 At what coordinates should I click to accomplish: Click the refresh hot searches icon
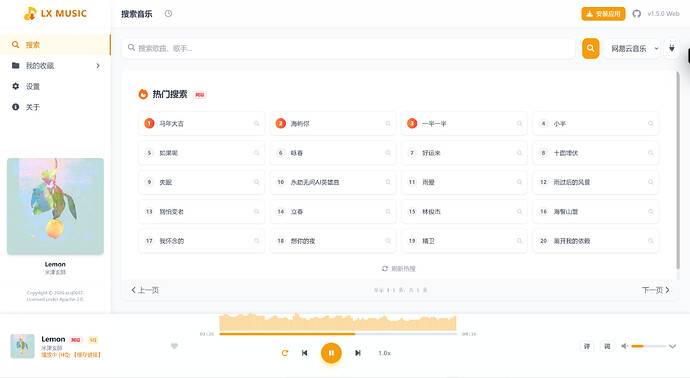click(385, 268)
